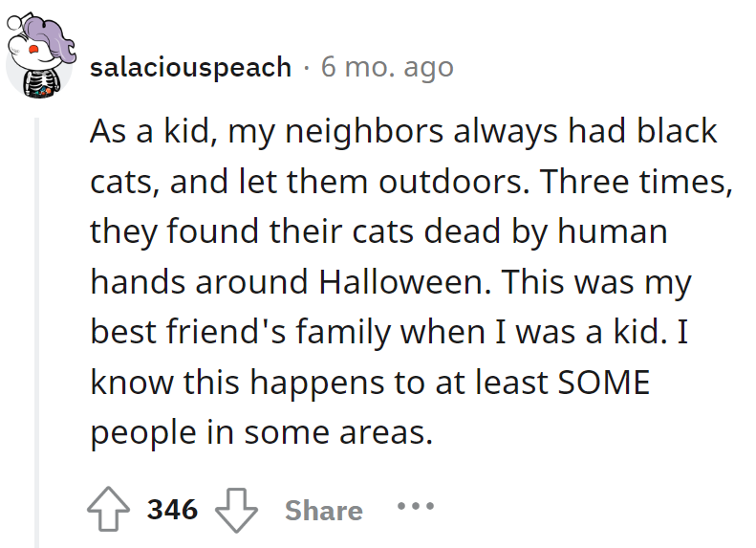Open the three-dot more options menu

416,506
